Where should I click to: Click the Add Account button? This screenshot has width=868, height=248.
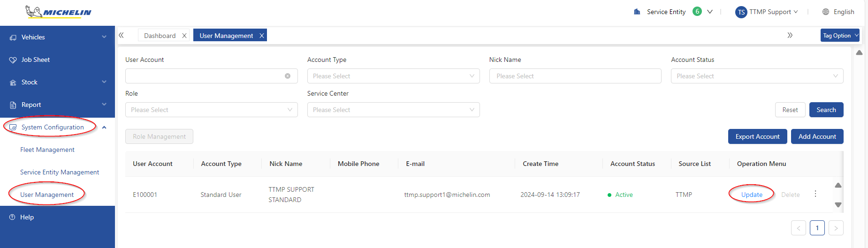pyautogui.click(x=817, y=136)
